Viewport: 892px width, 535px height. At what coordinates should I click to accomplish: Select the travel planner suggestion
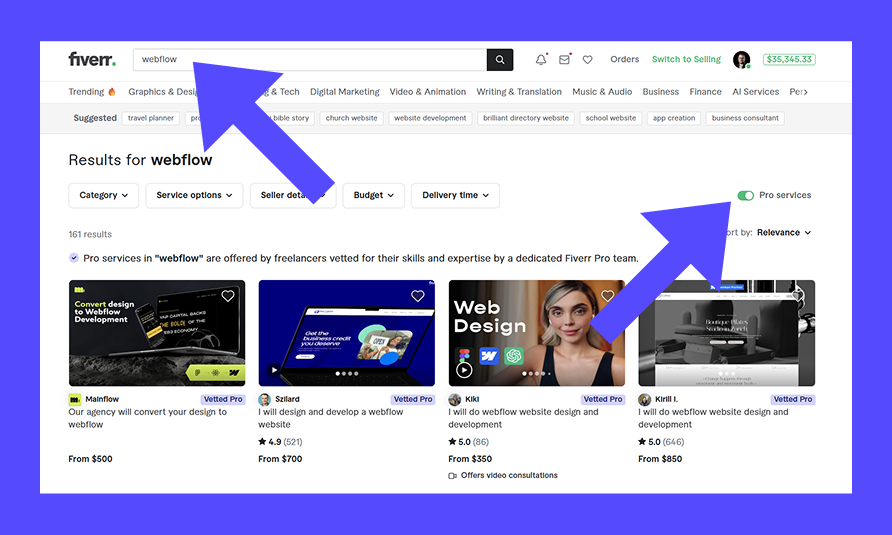coord(151,118)
